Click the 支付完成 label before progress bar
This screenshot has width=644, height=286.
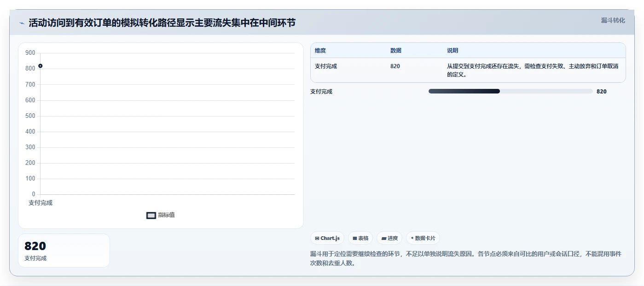[x=321, y=92]
